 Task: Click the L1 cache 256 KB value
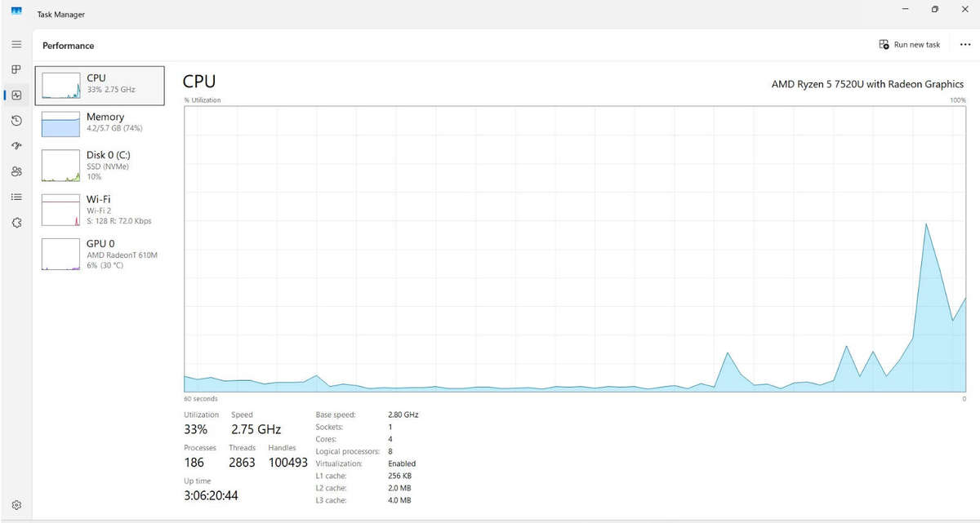(x=400, y=476)
